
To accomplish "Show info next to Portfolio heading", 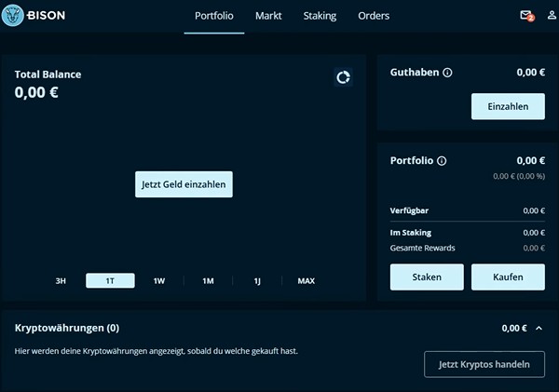I will tap(442, 161).
